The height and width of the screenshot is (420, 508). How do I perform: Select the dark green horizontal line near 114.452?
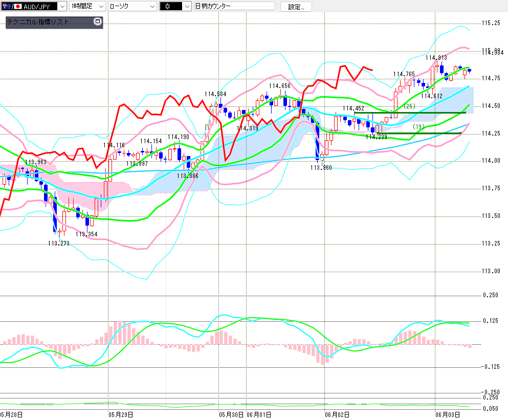(x=410, y=113)
